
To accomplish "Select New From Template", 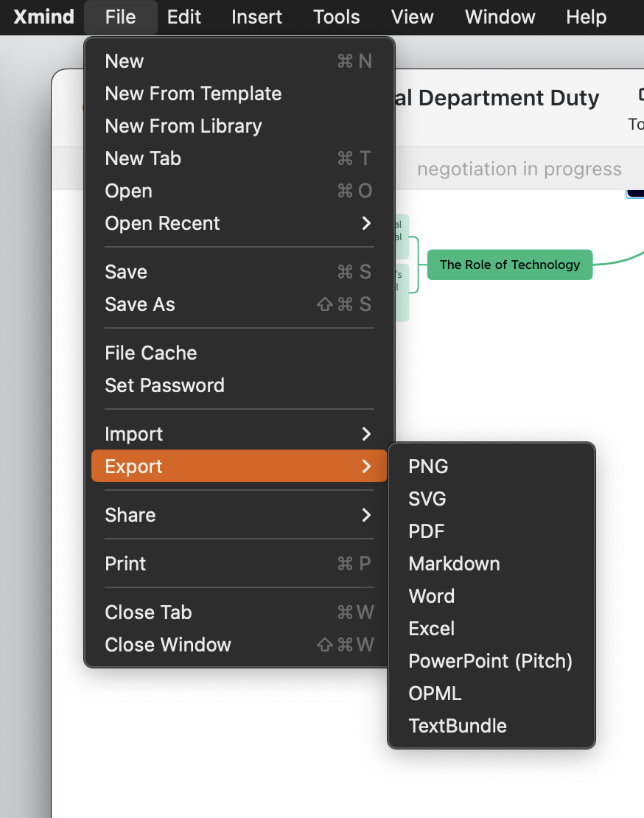I will coord(239,94).
